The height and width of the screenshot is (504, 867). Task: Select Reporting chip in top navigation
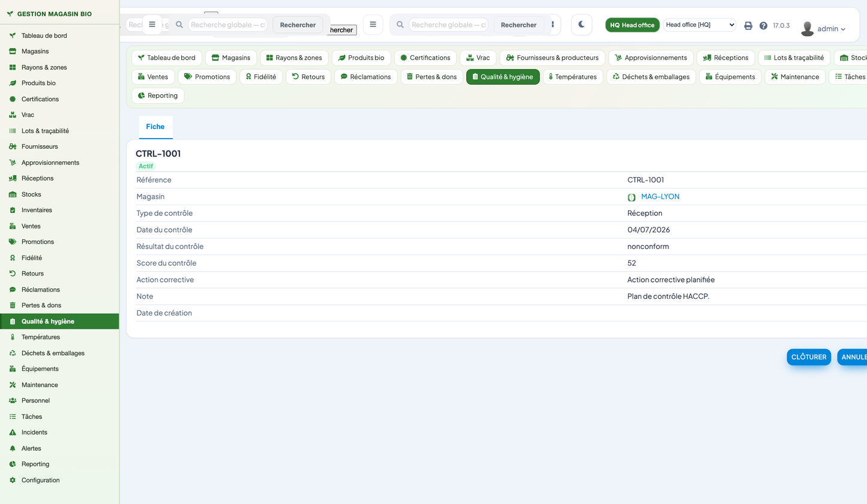pos(158,95)
